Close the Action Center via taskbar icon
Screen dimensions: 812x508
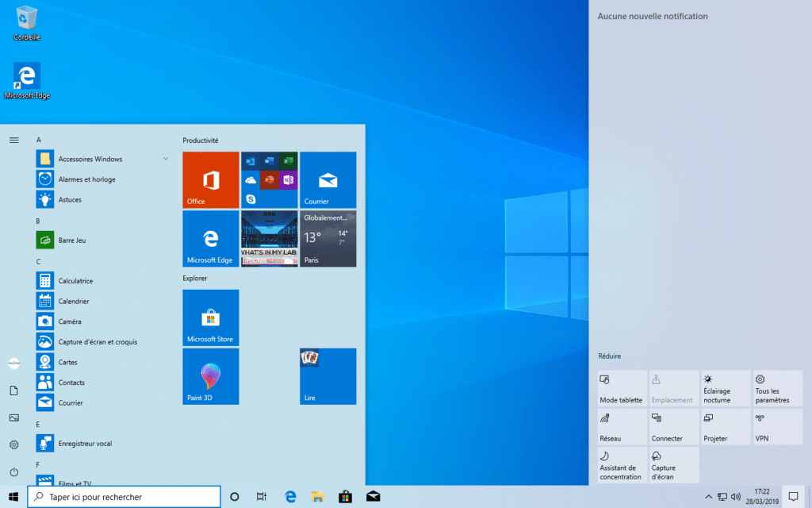click(x=793, y=497)
